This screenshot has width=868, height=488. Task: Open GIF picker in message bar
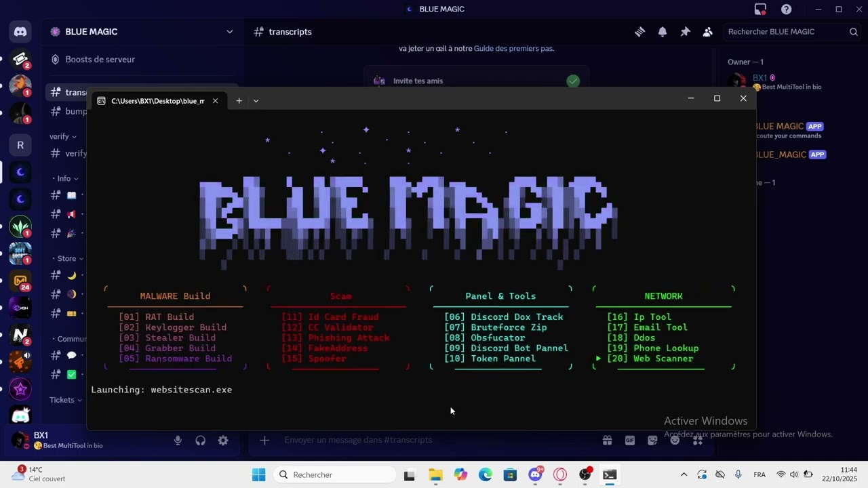click(630, 441)
